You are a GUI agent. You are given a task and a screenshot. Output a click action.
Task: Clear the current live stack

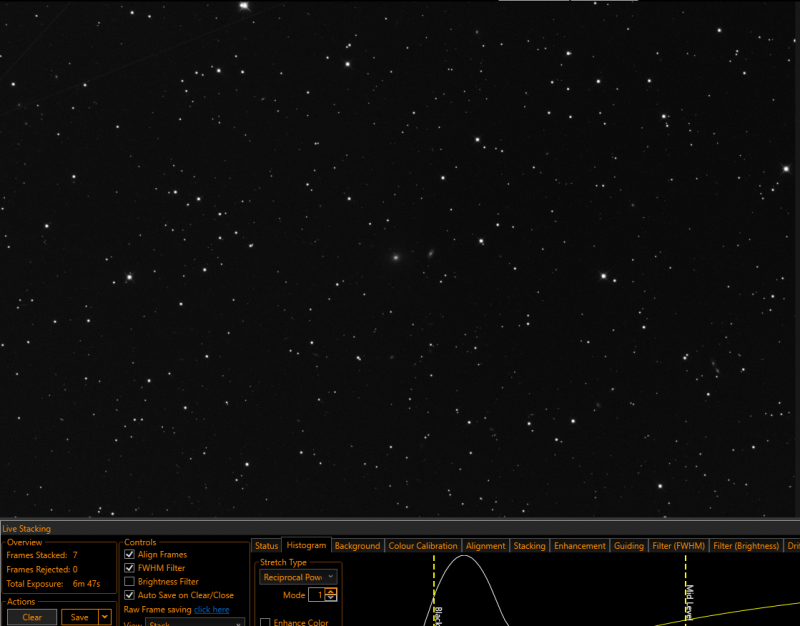[x=32, y=617]
